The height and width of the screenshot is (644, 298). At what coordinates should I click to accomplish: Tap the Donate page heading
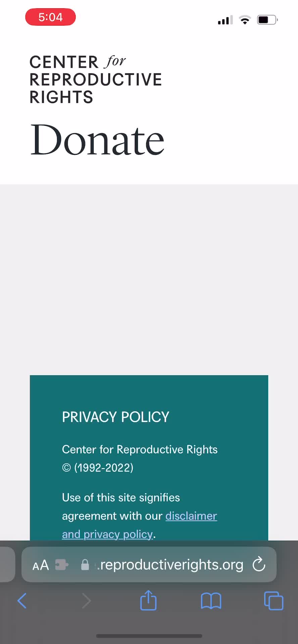(x=97, y=140)
